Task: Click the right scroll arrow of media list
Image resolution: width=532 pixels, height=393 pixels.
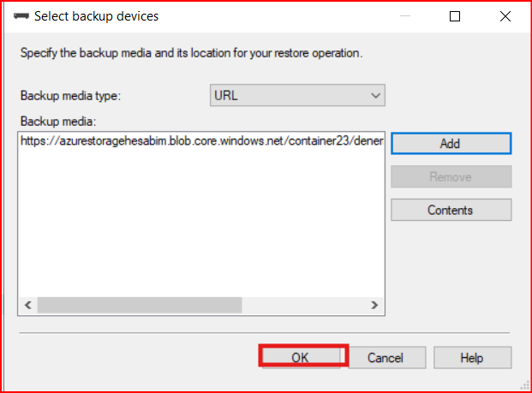Action: pos(374,305)
